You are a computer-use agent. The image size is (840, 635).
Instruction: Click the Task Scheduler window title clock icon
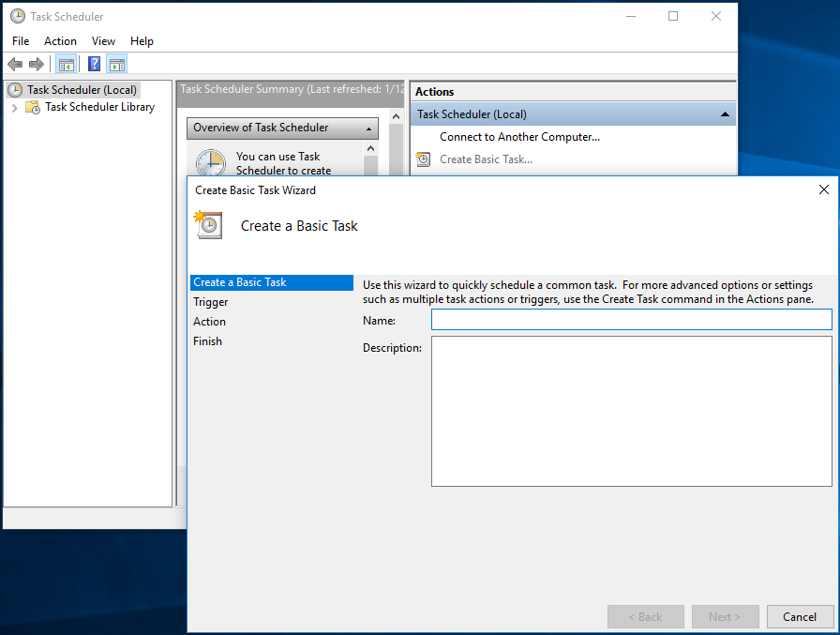[17, 16]
